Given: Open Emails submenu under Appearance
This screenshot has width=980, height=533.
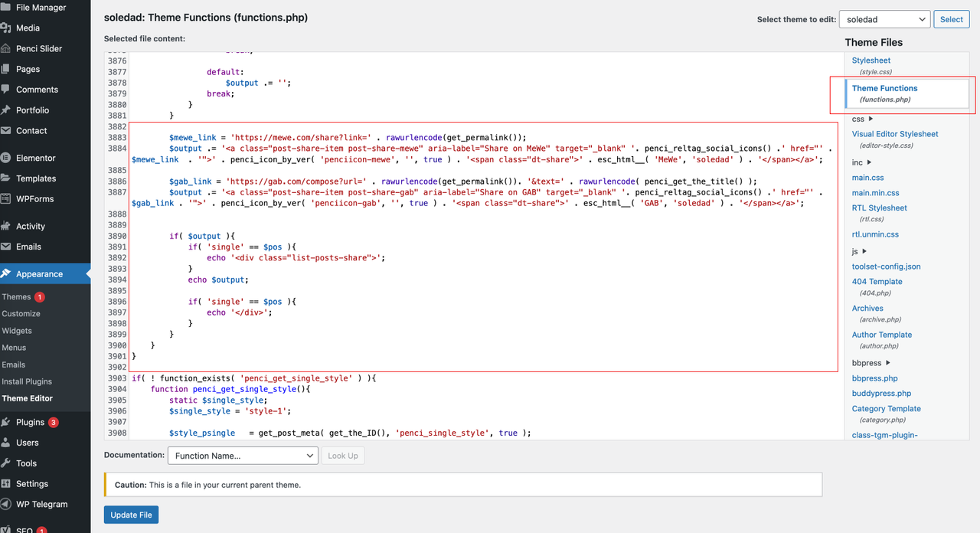Looking at the screenshot, I should point(14,365).
